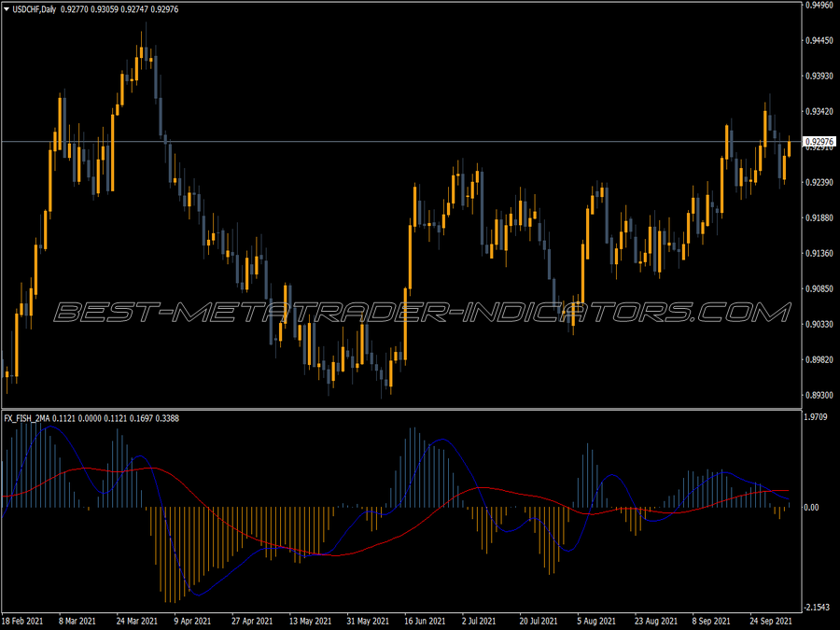Click the 16 Jun 2021 date label
Image resolution: width=840 pixels, height=630 pixels.
[425, 622]
